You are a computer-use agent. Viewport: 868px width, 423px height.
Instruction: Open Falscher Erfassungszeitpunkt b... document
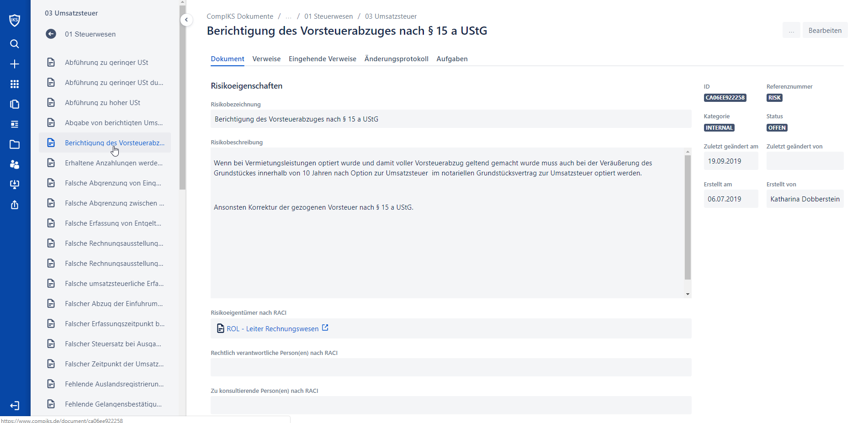pos(105,323)
